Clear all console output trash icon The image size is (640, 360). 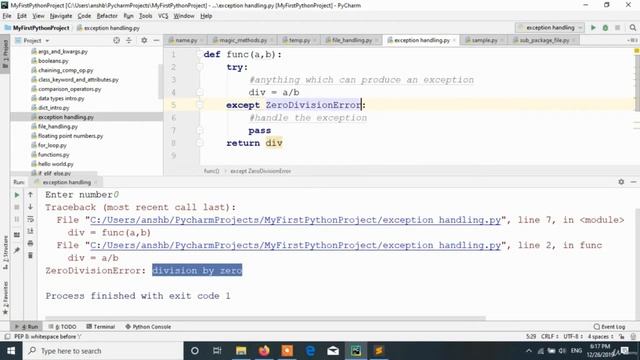[x=30, y=256]
